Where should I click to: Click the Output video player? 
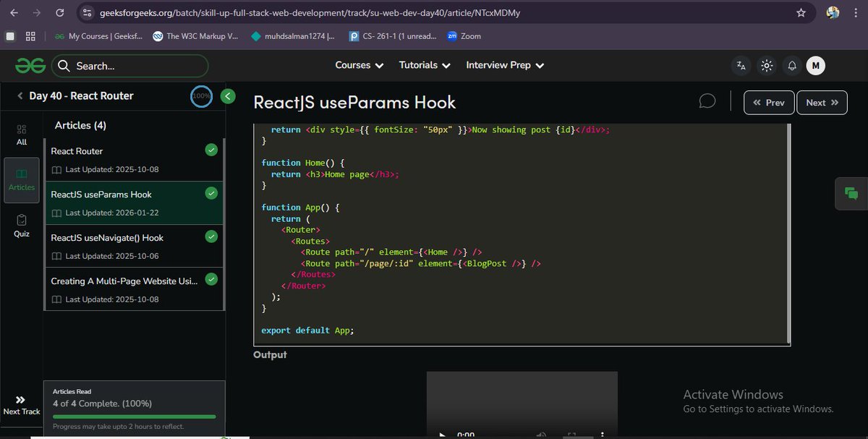[522, 405]
